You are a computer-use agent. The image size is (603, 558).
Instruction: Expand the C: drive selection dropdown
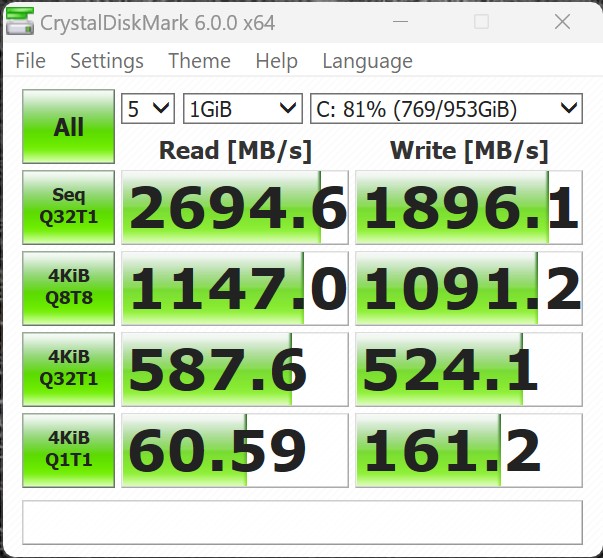446,108
